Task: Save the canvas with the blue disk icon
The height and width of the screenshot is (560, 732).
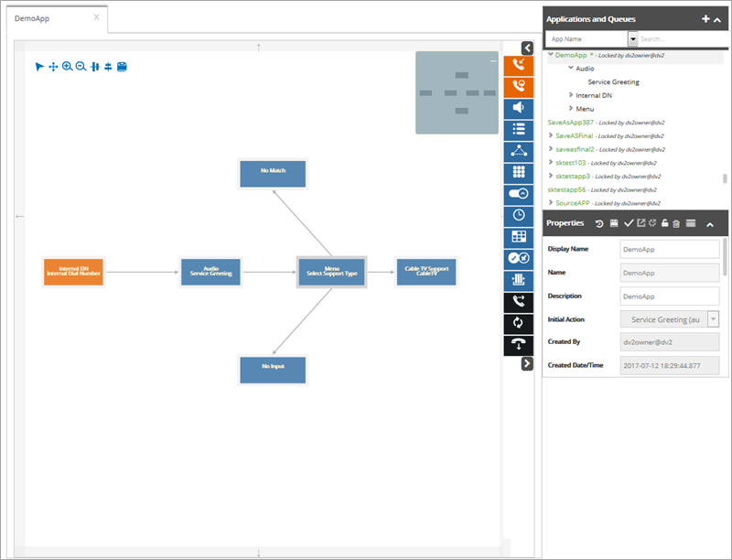Action: click(122, 67)
